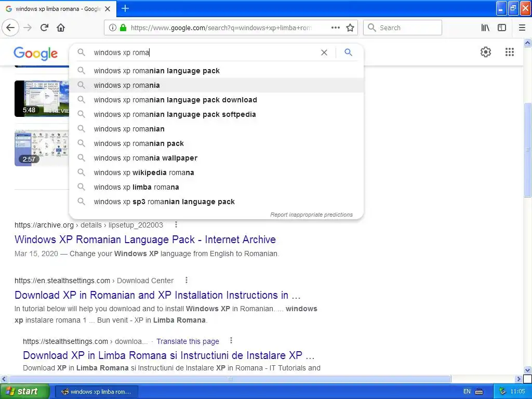This screenshot has width=532, height=399.
Task: Open options dots for archive.org result
Action: coord(176,224)
